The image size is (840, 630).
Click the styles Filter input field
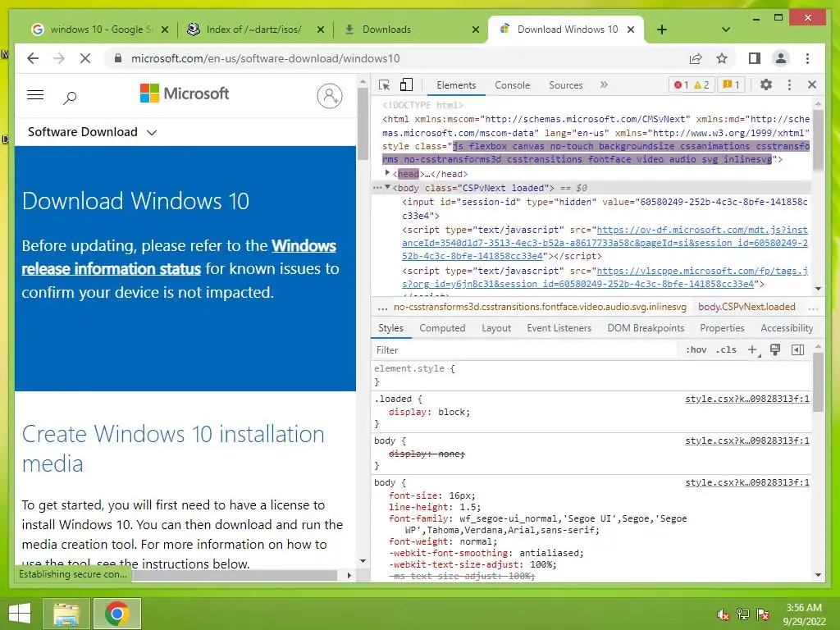pyautogui.click(x=525, y=349)
